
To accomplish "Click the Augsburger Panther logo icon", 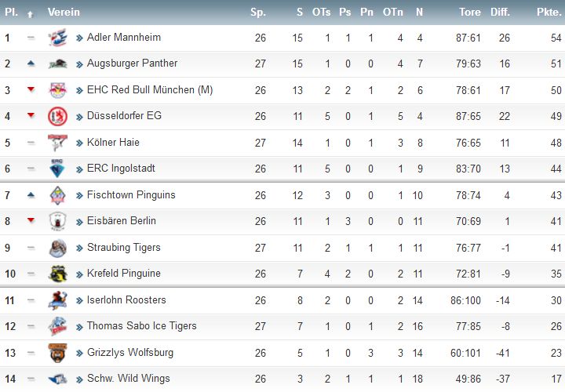I will (x=57, y=64).
